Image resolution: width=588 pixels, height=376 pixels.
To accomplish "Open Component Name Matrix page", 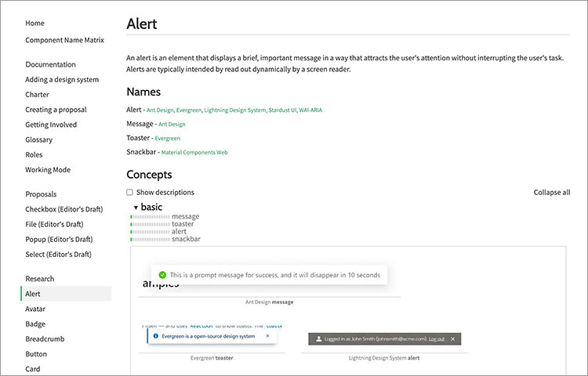I will click(64, 40).
